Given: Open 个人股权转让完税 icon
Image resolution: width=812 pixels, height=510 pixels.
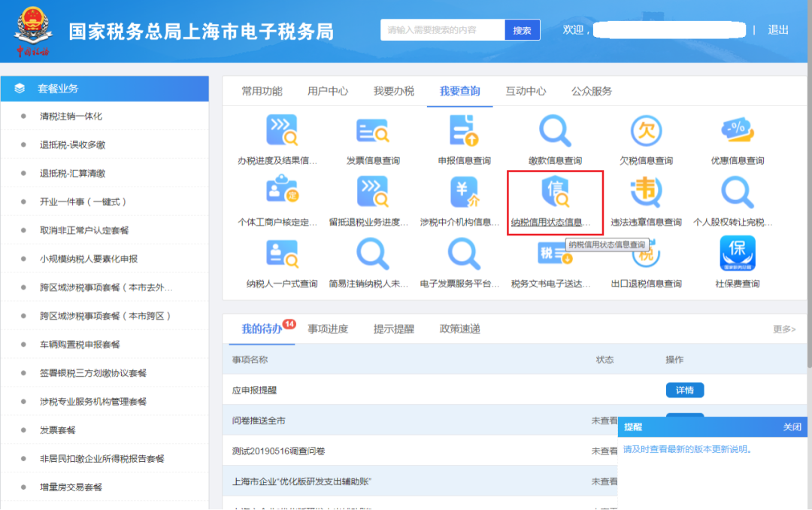Looking at the screenshot, I should tap(737, 191).
